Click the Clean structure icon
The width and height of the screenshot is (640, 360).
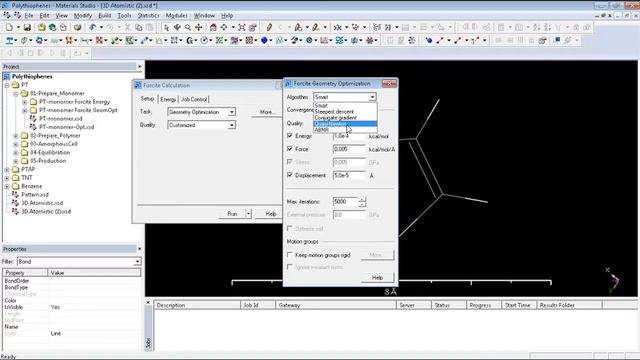(355, 27)
